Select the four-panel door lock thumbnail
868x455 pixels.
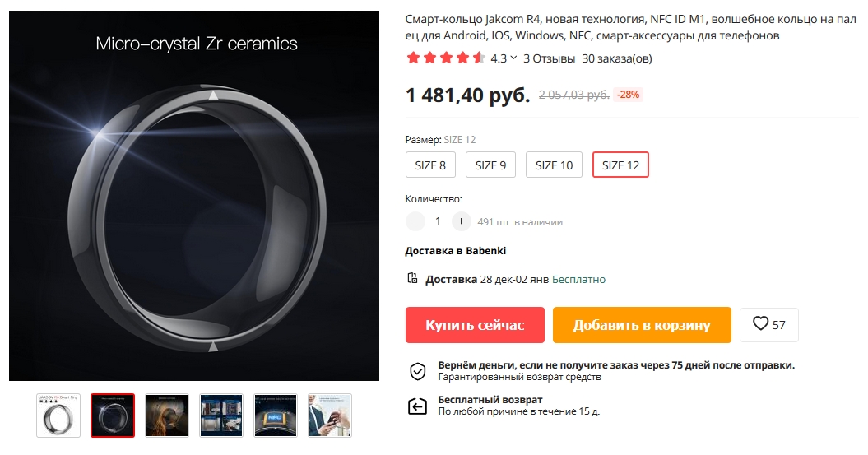point(221,416)
